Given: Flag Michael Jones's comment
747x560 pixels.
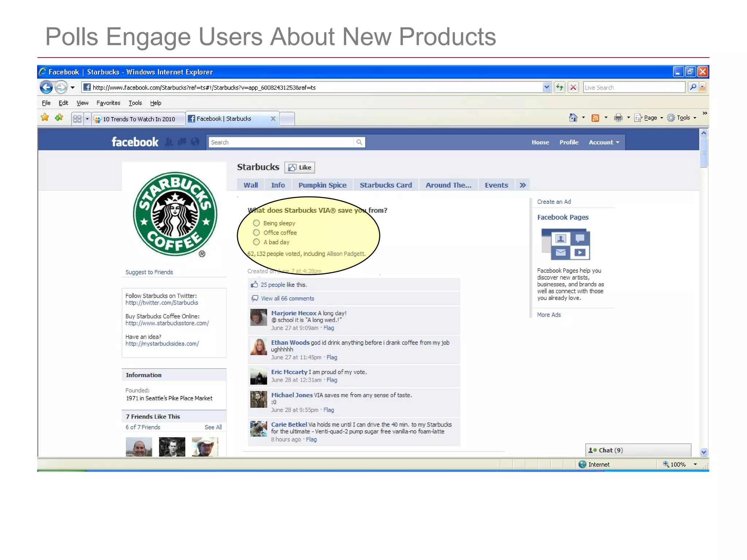Looking at the screenshot, I should (x=329, y=410).
